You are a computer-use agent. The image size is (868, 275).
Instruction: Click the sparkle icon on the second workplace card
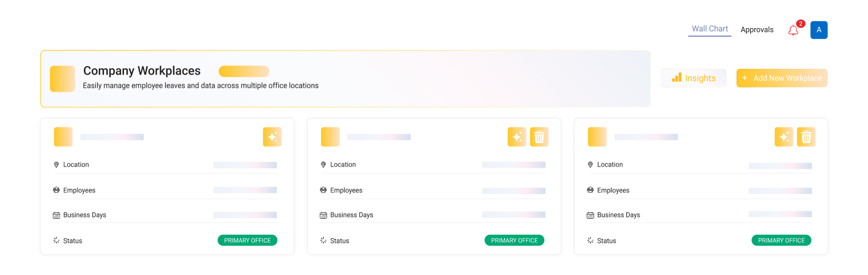pos(517,137)
